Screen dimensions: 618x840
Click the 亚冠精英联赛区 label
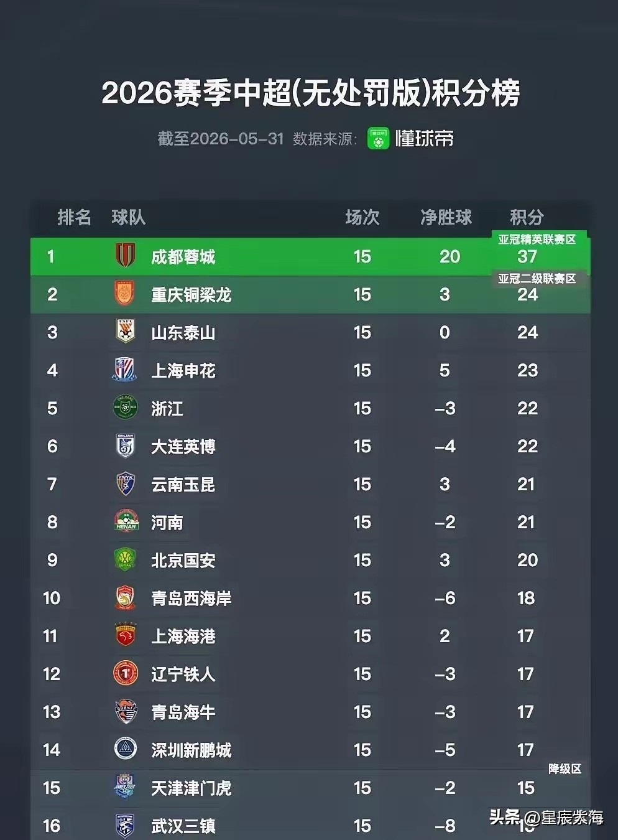(x=537, y=240)
